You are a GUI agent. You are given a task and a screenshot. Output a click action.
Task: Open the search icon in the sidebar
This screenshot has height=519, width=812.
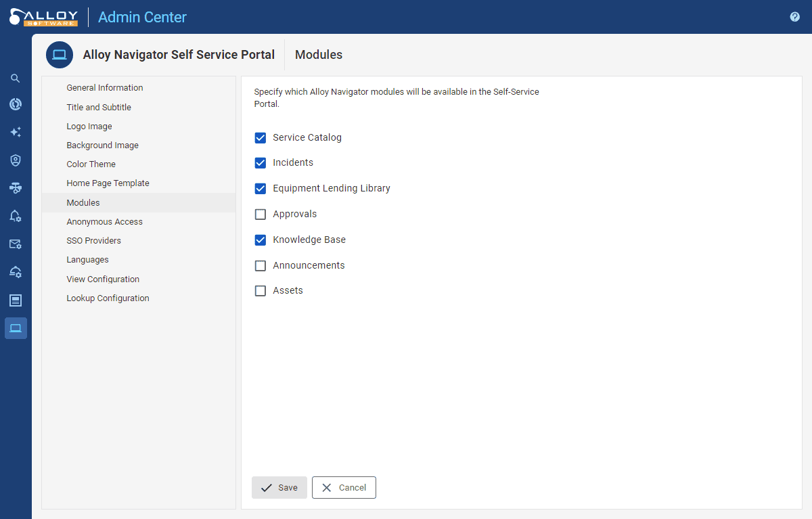pos(16,78)
